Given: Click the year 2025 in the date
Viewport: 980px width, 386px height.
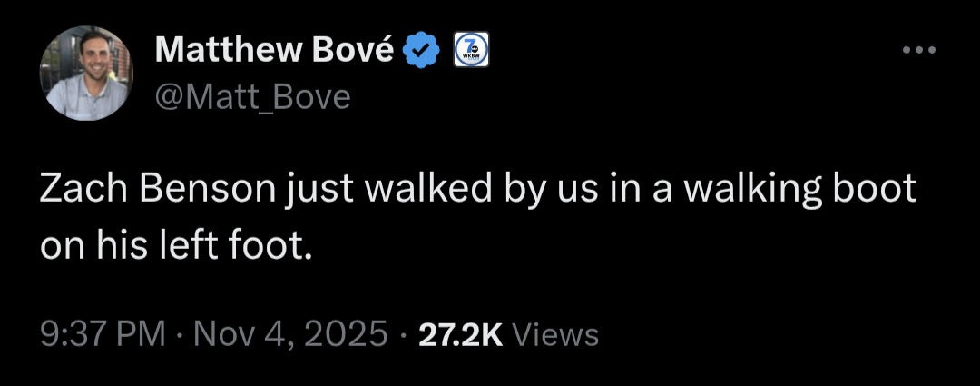Looking at the screenshot, I should click(x=347, y=334).
